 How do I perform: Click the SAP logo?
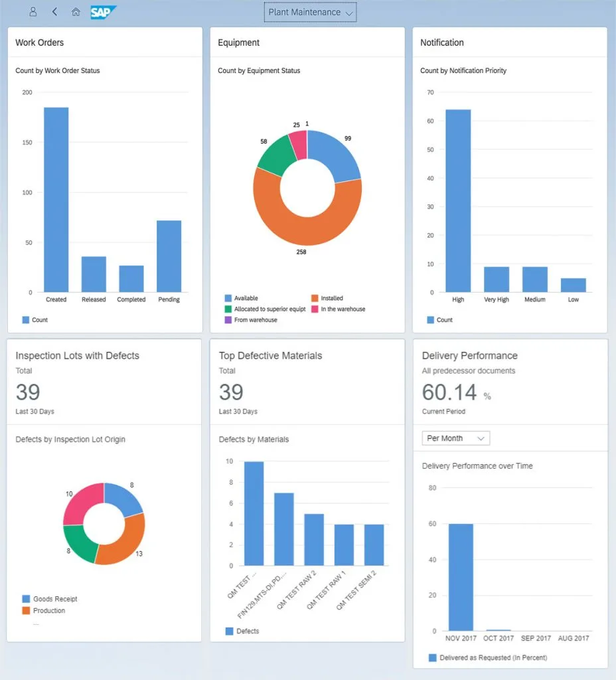point(104,12)
